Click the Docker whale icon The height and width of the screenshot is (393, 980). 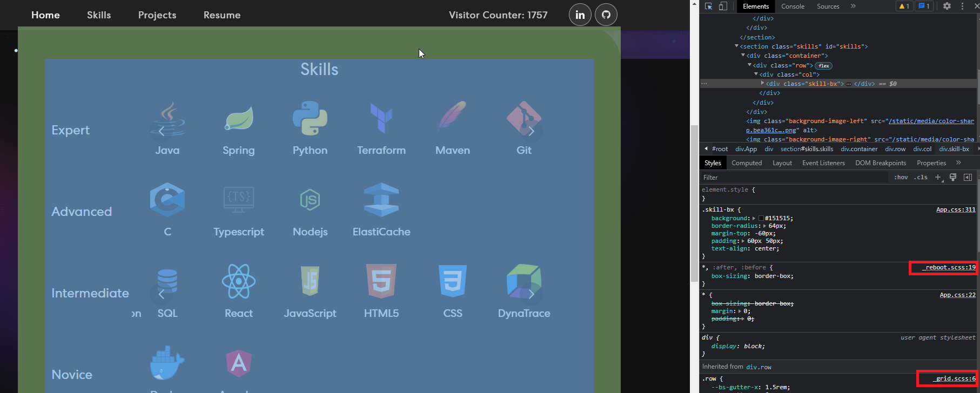[167, 363]
